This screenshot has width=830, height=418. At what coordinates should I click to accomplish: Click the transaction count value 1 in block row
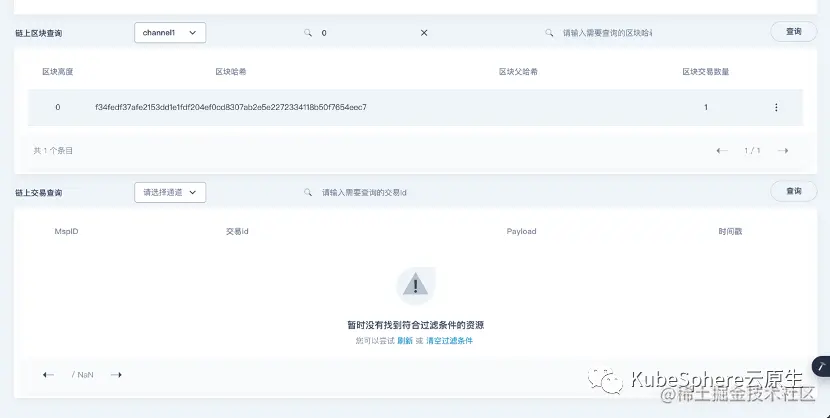pos(706,107)
